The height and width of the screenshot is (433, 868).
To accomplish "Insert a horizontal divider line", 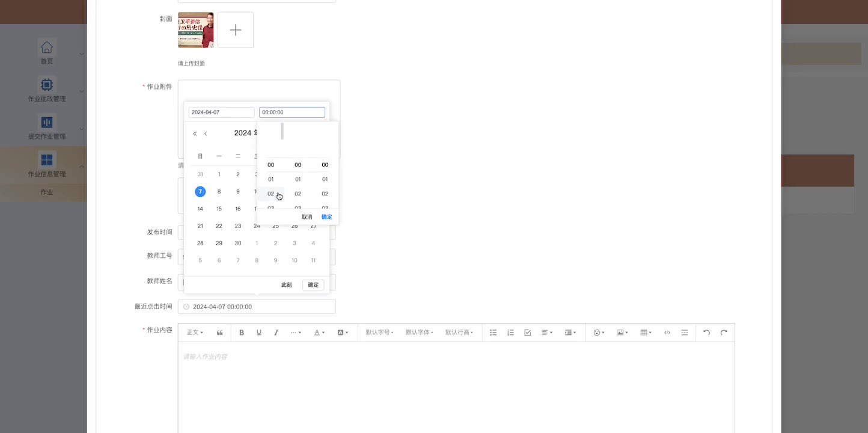I will [x=685, y=333].
